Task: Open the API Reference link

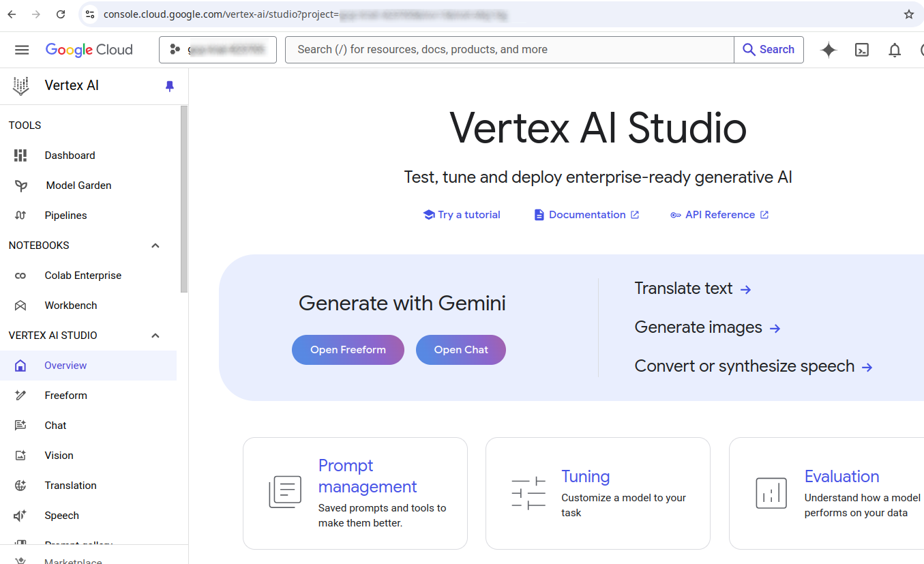Action: click(719, 215)
